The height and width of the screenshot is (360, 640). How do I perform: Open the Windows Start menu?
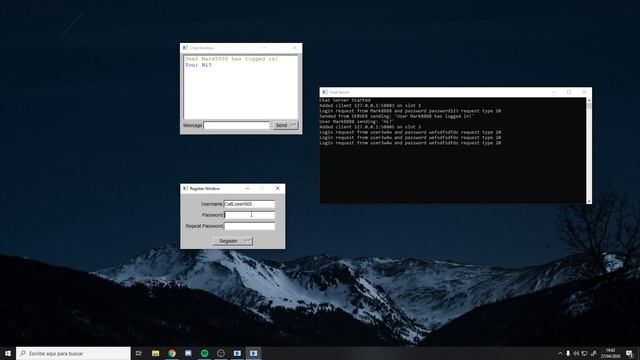coord(8,353)
